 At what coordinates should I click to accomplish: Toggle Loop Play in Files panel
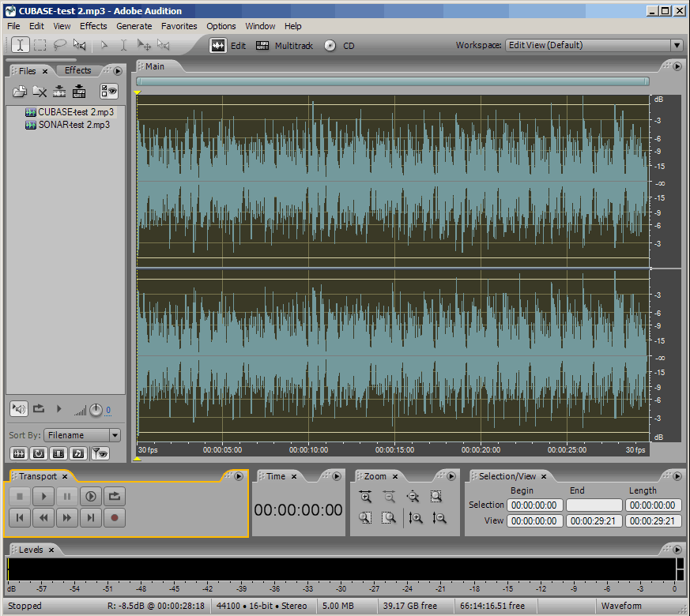click(x=40, y=408)
